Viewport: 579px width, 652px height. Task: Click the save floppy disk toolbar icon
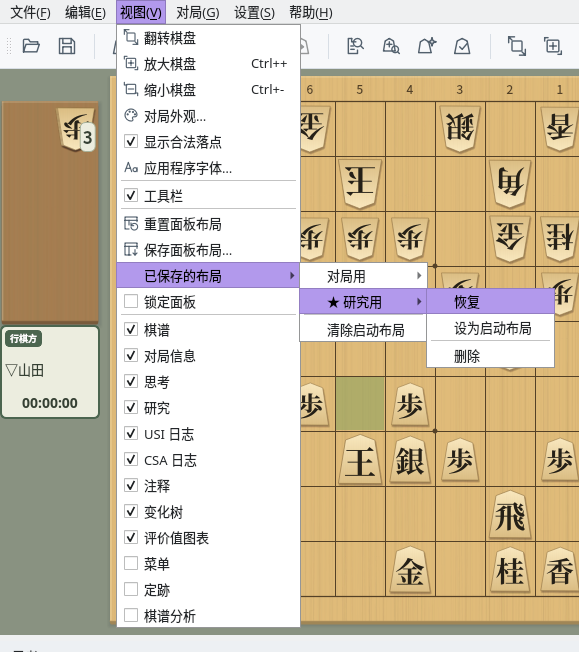(67, 46)
